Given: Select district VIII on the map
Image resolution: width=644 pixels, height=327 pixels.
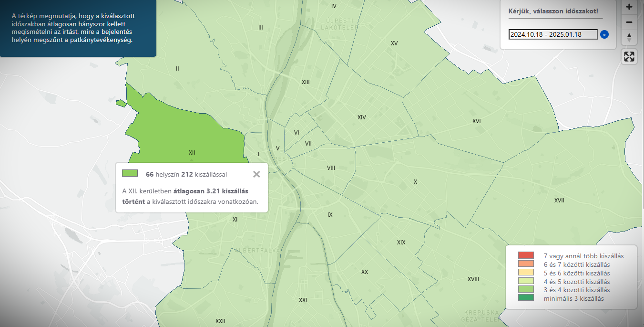Looking at the screenshot, I should [331, 168].
